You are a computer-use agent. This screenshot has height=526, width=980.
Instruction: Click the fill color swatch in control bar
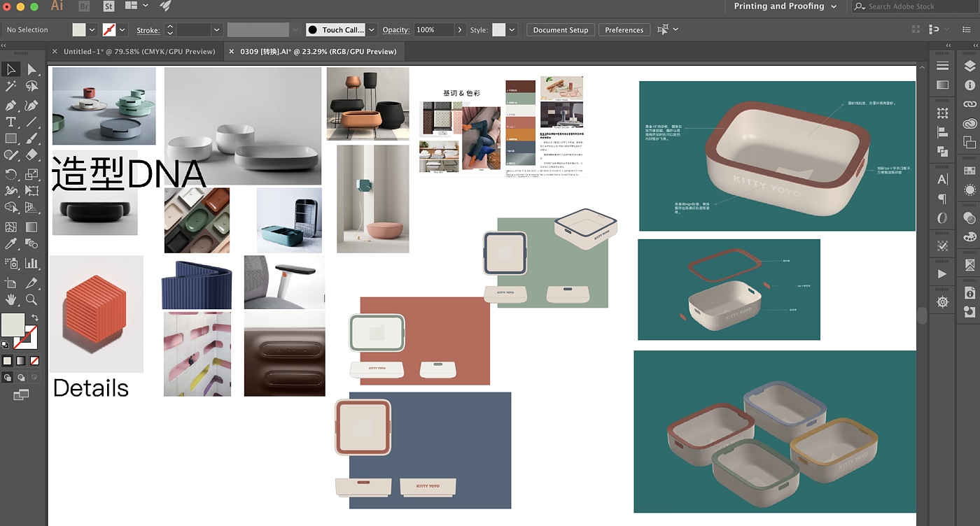pos(79,30)
